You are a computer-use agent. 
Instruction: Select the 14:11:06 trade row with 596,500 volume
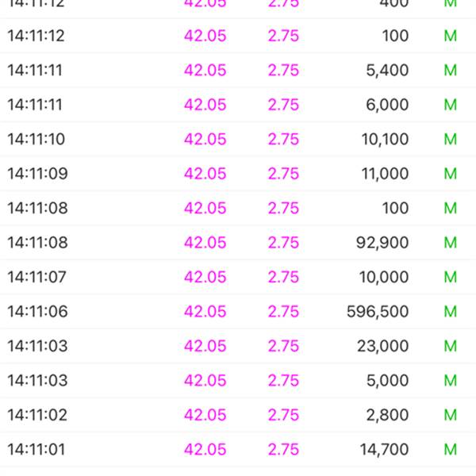tap(238, 312)
